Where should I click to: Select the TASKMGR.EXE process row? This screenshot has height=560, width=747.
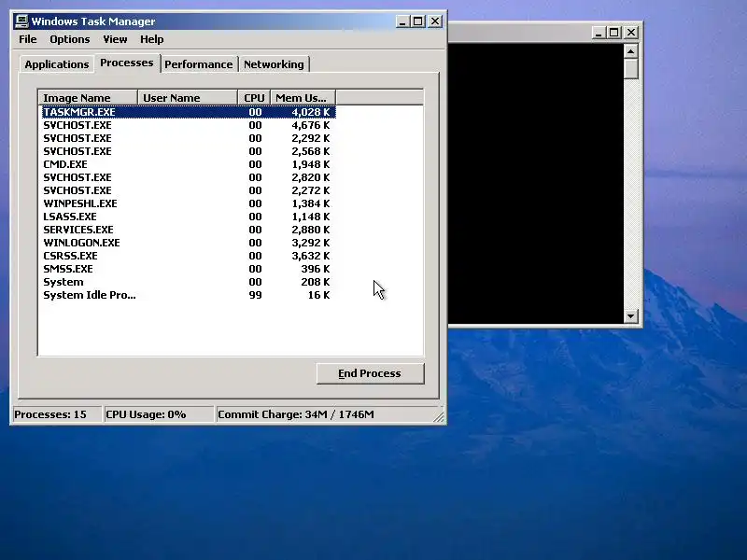189,112
